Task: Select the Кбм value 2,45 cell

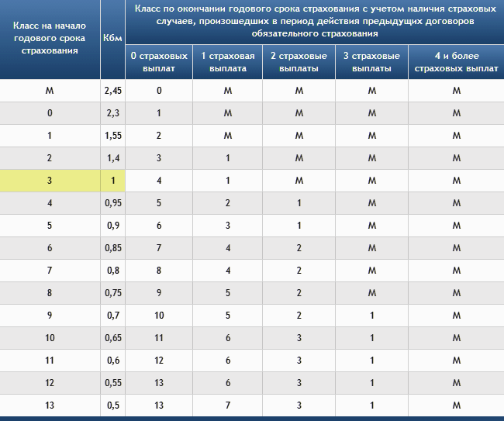Action: pos(112,91)
